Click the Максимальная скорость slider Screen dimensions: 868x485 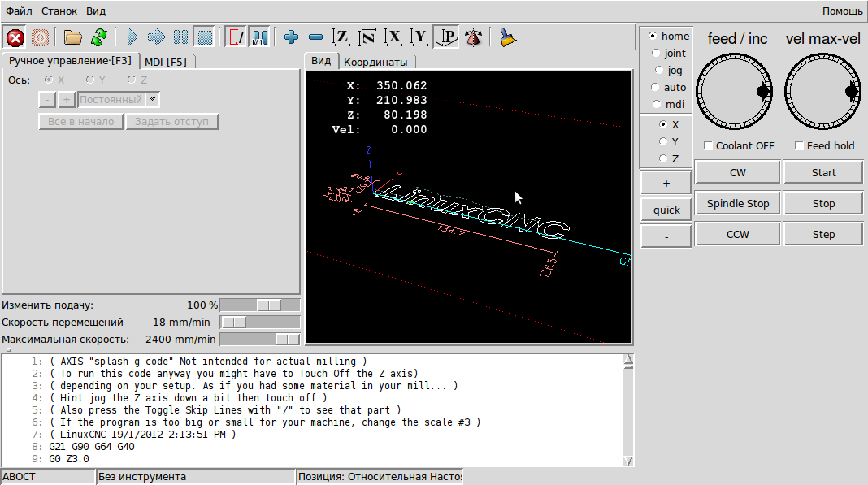[260, 340]
